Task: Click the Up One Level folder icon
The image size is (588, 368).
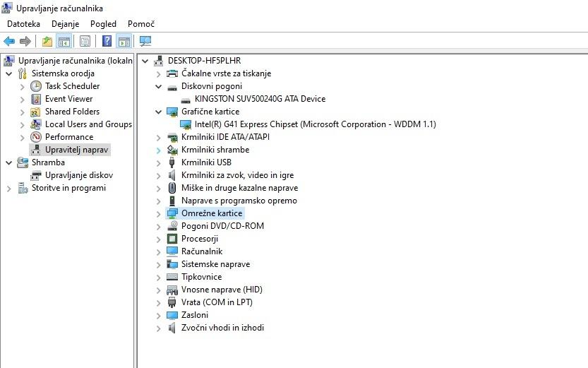Action: pos(47,41)
